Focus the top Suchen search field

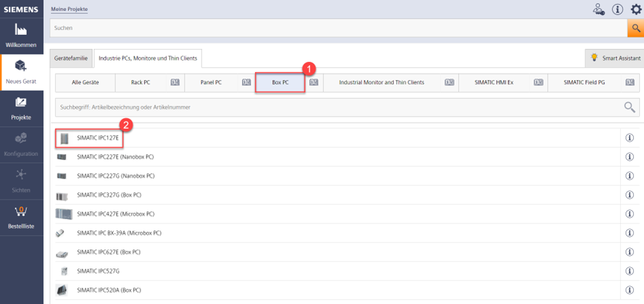339,28
